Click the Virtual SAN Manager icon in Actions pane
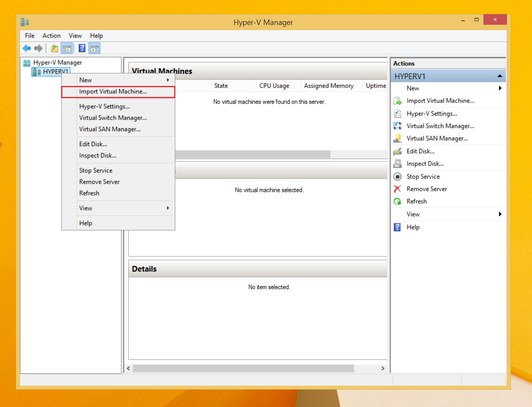This screenshot has height=407, width=532. (397, 138)
